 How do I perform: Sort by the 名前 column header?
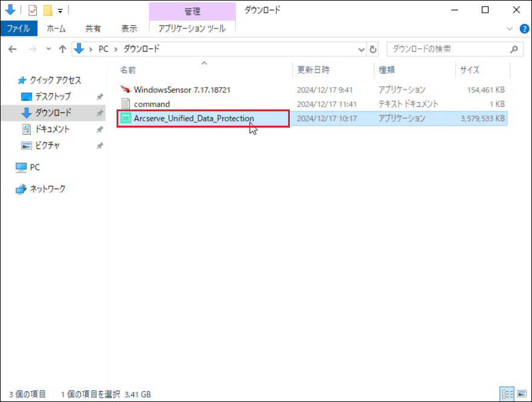point(128,70)
